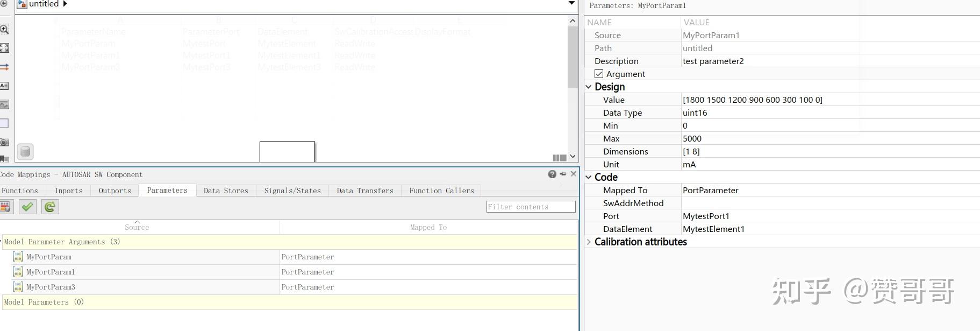Click the MyPortParam1 parameter icon
The image size is (980, 331).
(x=18, y=272)
